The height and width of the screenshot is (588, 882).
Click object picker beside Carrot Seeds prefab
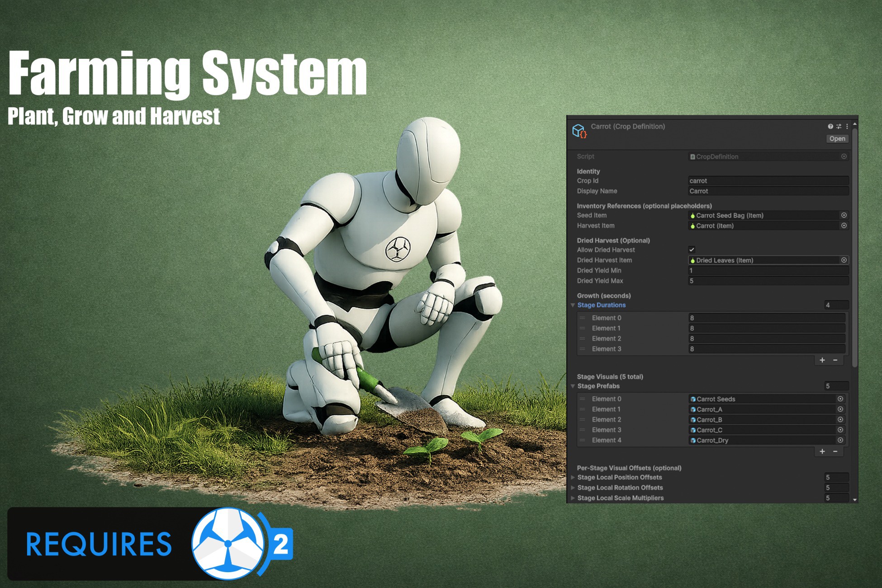840,399
